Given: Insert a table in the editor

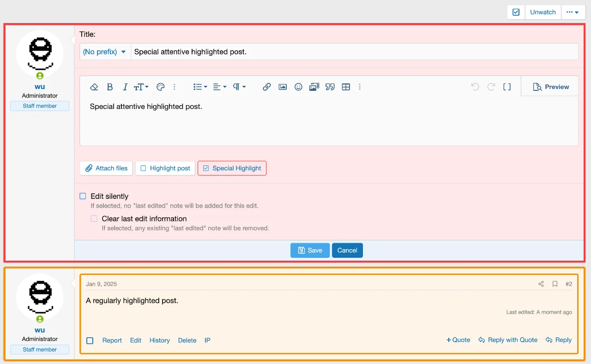Looking at the screenshot, I should tap(346, 87).
